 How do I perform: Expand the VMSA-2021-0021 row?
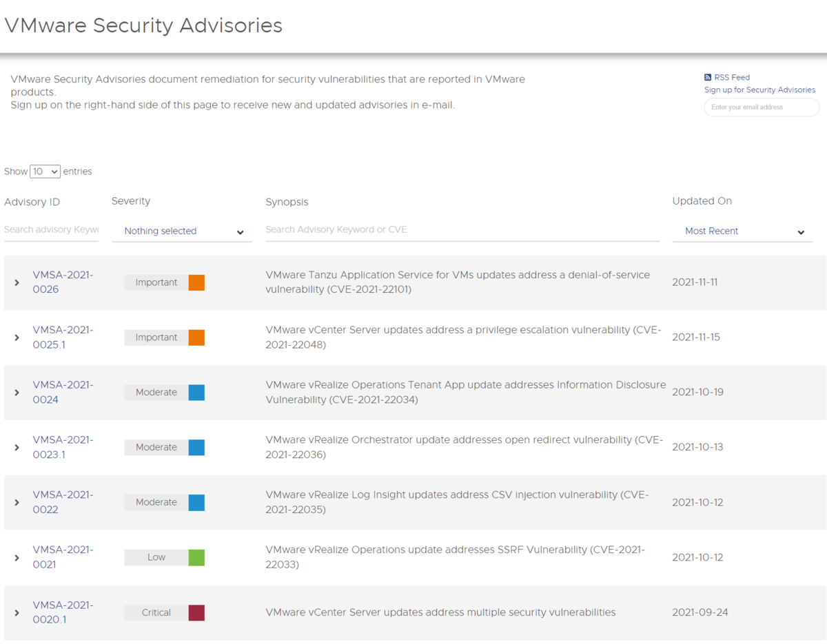17,558
